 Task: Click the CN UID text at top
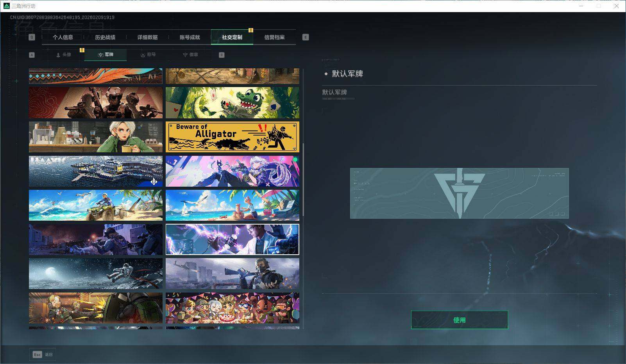(63, 17)
